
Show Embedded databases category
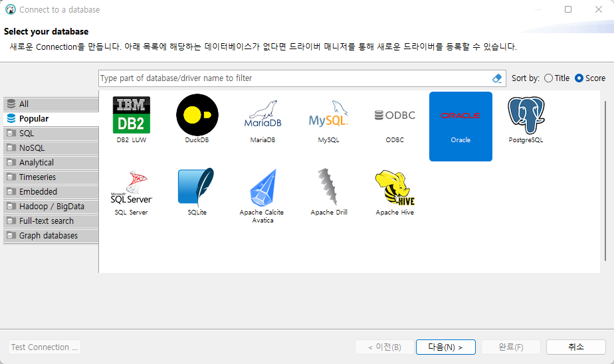(x=51, y=192)
